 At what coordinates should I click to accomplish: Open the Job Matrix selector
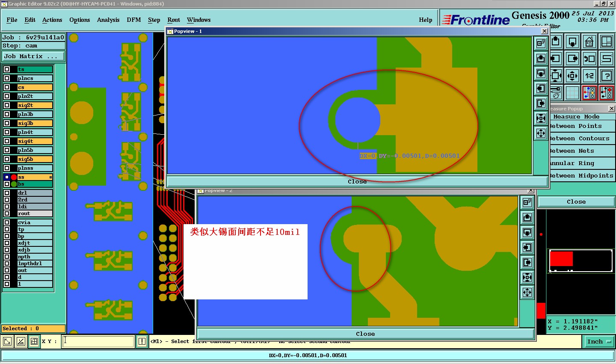(33, 56)
